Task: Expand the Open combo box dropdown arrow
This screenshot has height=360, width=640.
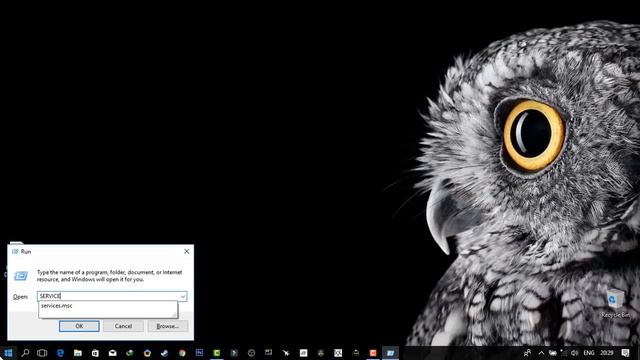Action: click(183, 296)
